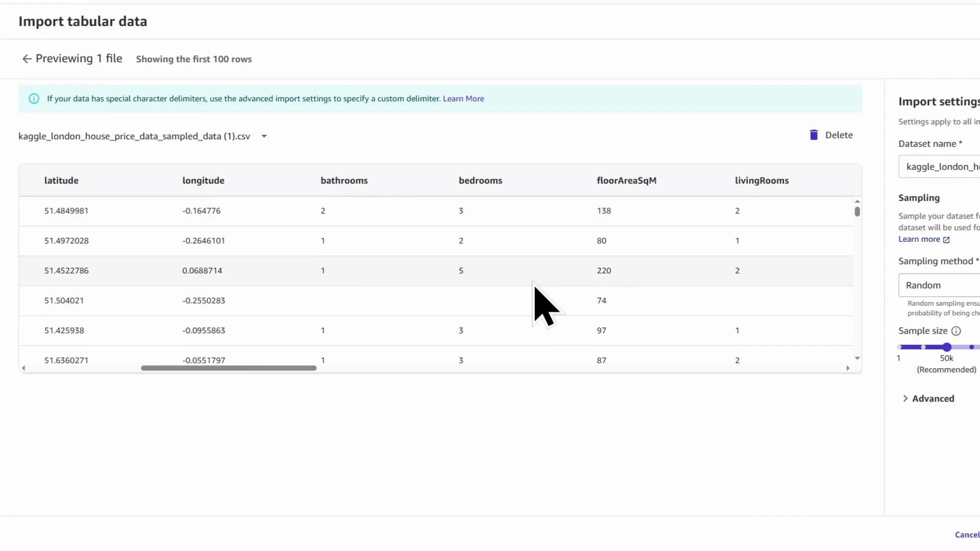Click the left arrow of the horizontal scrollbar
The image size is (980, 551).
(23, 368)
